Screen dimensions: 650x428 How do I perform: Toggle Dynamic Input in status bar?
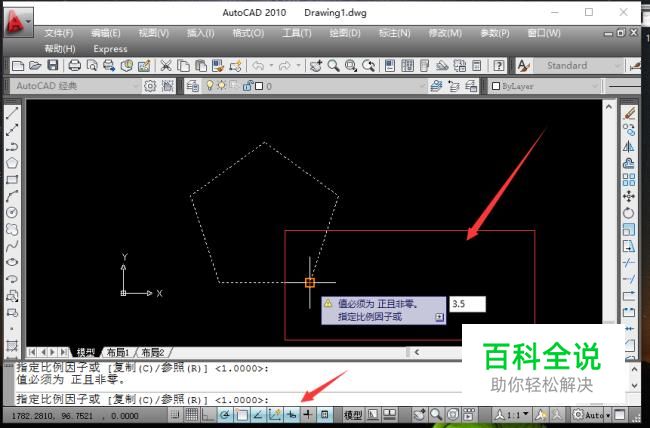(291, 414)
